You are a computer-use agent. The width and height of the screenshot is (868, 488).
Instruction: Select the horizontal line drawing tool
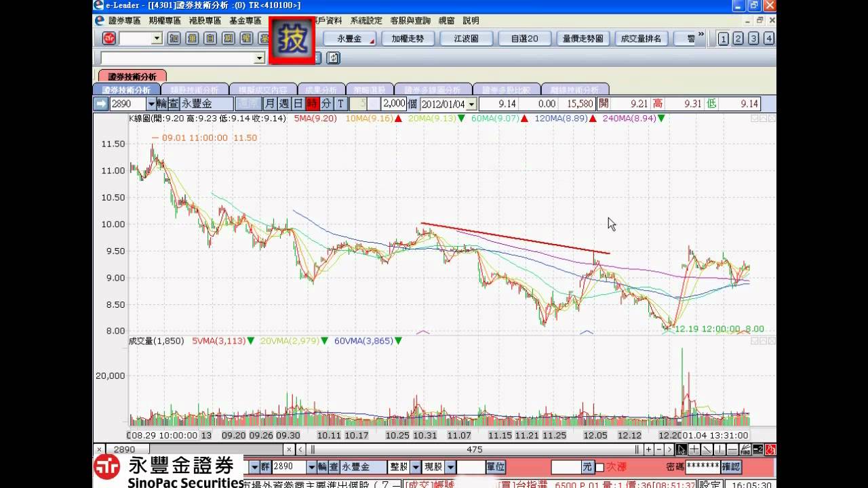point(732,449)
